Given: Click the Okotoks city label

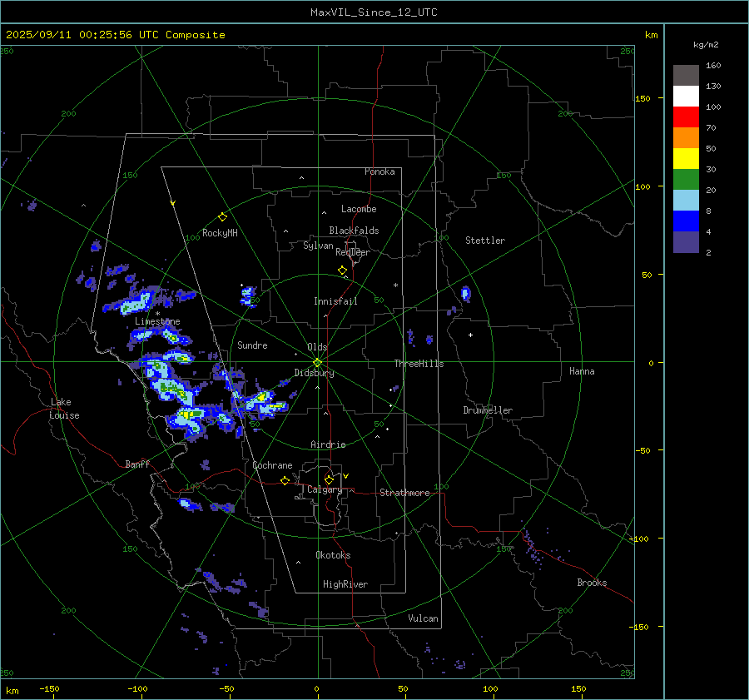Looking at the screenshot, I should pos(333,555).
